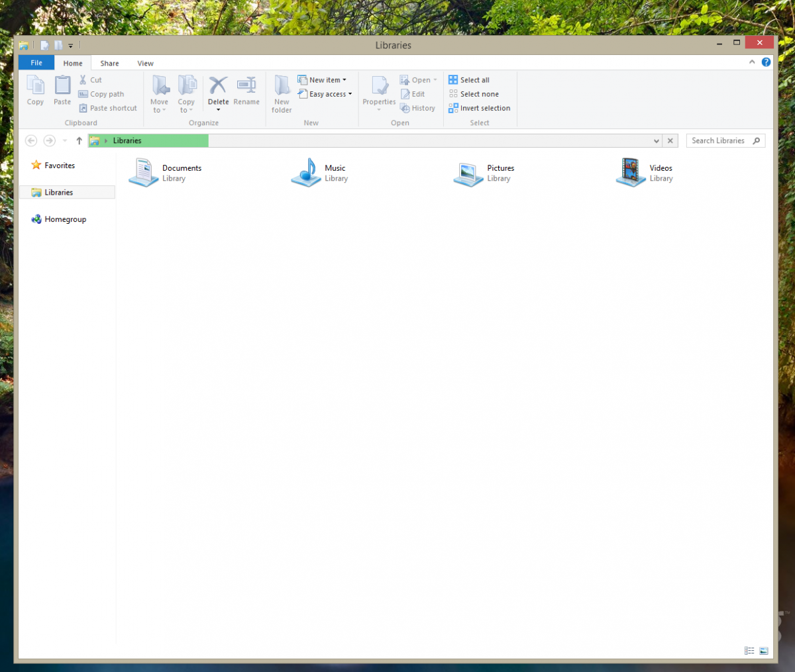Select Copy path in the ribbon

(101, 94)
